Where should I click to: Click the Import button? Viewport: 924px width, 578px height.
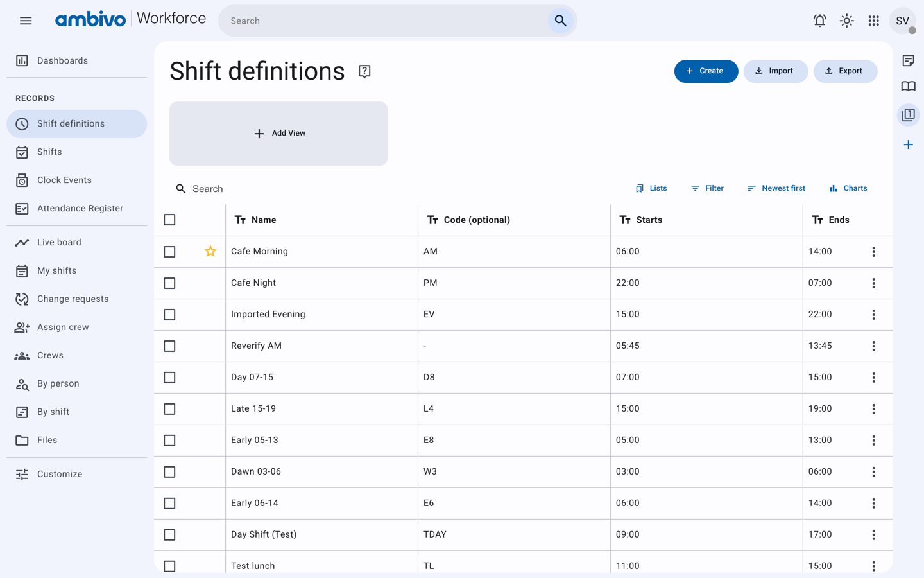(775, 71)
